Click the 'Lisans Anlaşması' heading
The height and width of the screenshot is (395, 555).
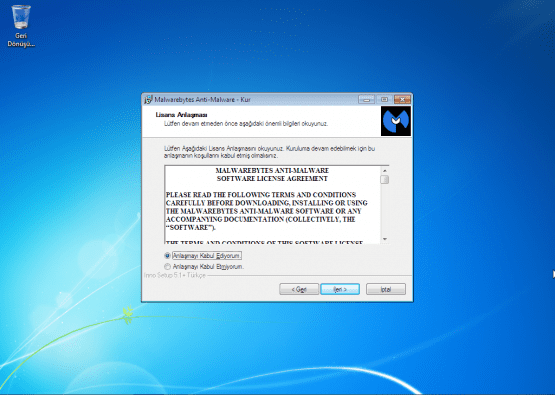pos(181,115)
